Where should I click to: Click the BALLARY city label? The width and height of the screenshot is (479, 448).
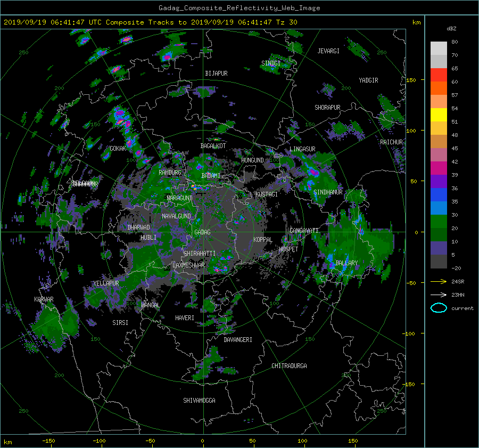click(x=346, y=263)
